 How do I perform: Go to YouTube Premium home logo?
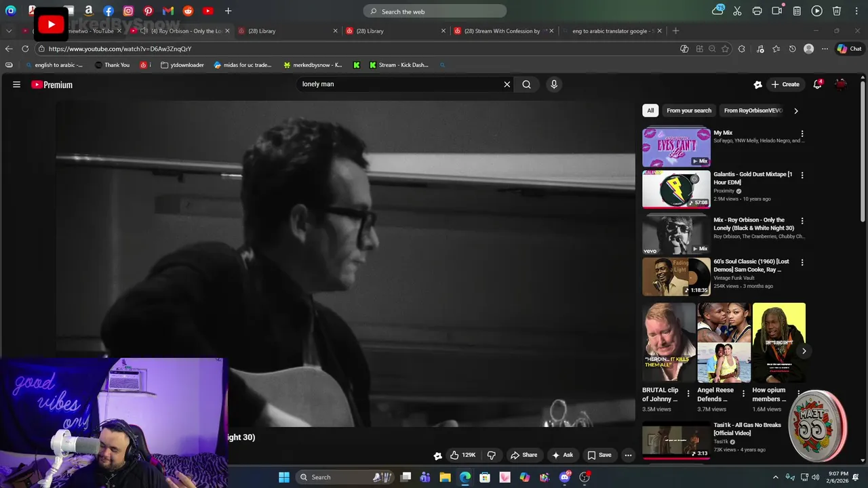point(52,85)
